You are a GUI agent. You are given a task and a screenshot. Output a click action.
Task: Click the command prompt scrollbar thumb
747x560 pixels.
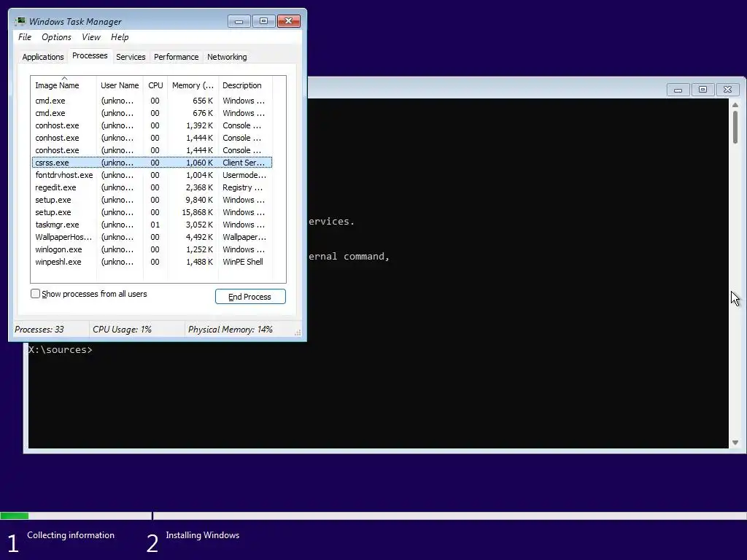[x=735, y=127]
